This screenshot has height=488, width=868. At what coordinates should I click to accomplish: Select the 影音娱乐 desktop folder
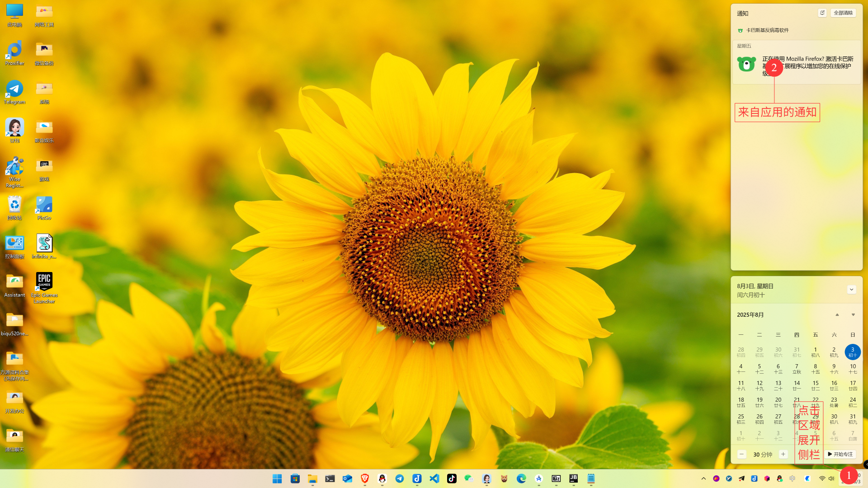(44, 131)
